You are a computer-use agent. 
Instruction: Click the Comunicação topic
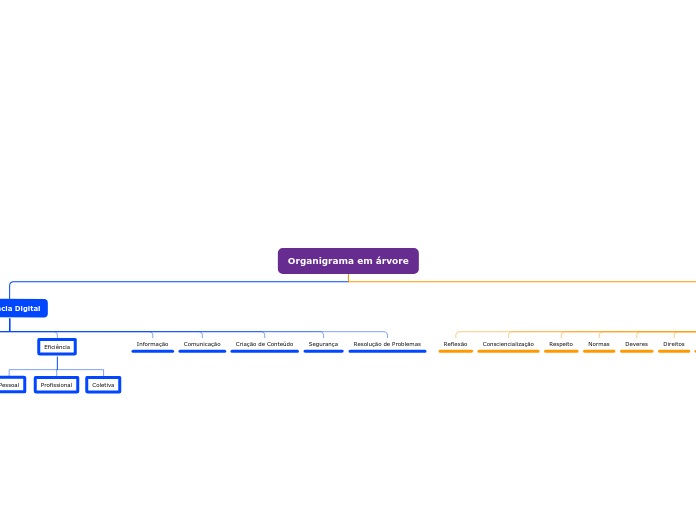coord(202,345)
